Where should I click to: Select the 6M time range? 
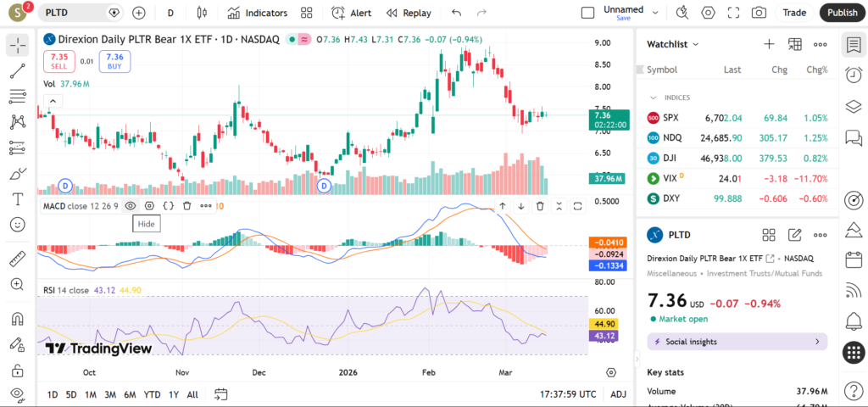tap(130, 394)
